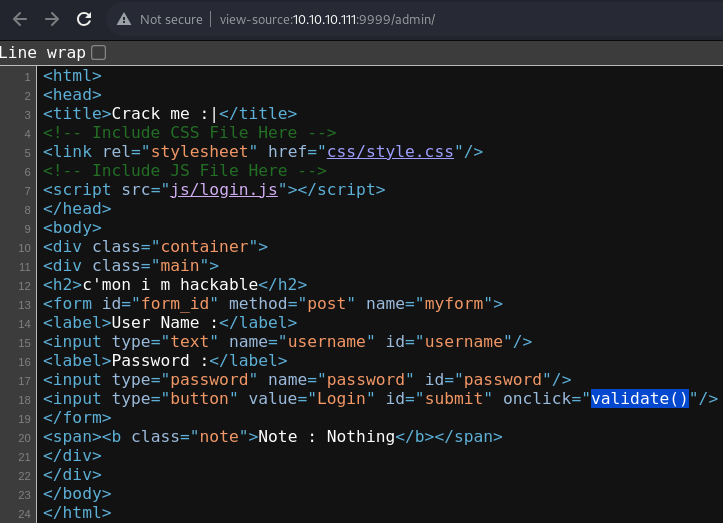
Task: Open the js/login.js link
Action: click(x=224, y=190)
